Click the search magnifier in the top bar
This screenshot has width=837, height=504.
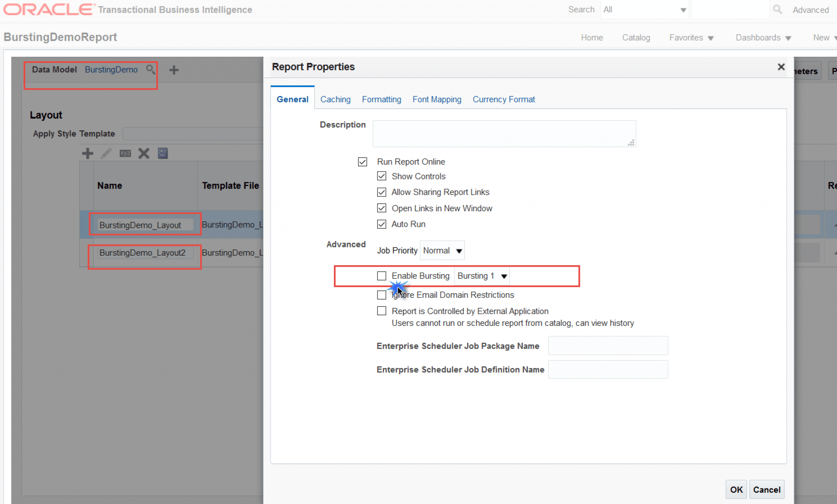pyautogui.click(x=777, y=9)
